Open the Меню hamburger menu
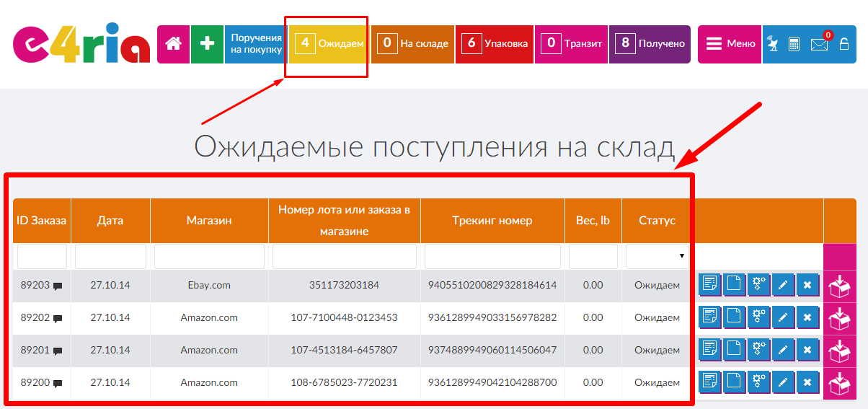 click(730, 44)
